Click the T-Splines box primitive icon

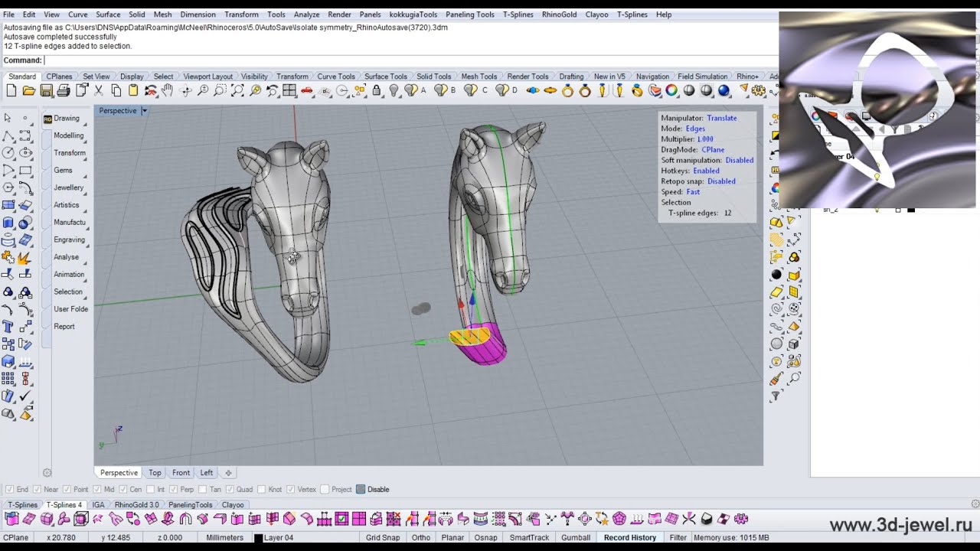46,519
